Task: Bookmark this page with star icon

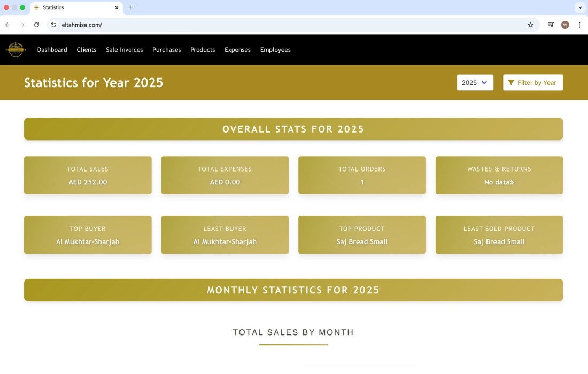Action: 530,25
